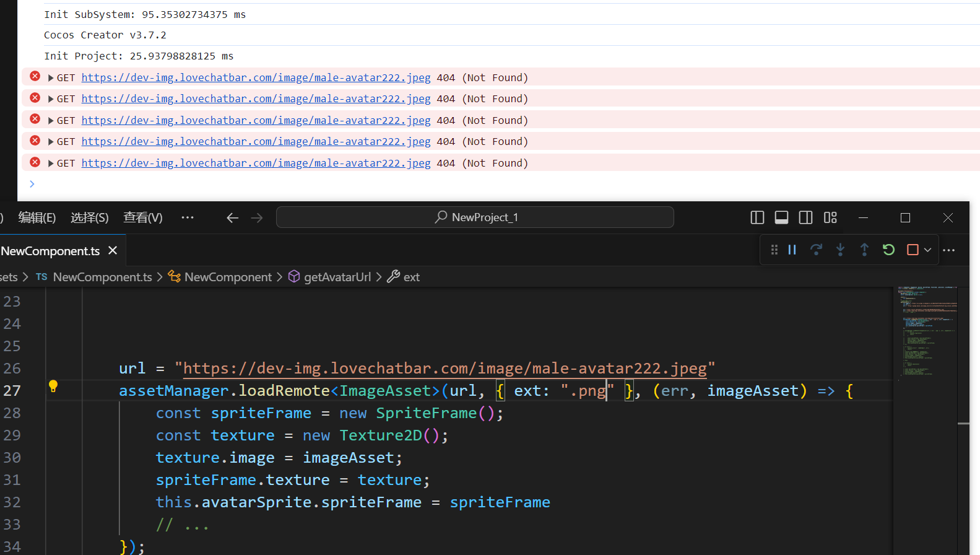Click the NewProject_1 search box

point(475,217)
